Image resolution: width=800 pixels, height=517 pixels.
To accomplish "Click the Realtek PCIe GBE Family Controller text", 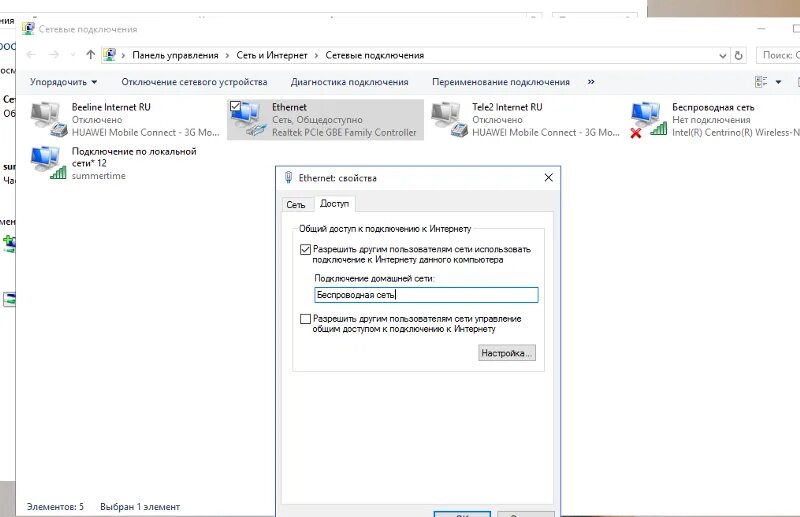I will (x=344, y=132).
